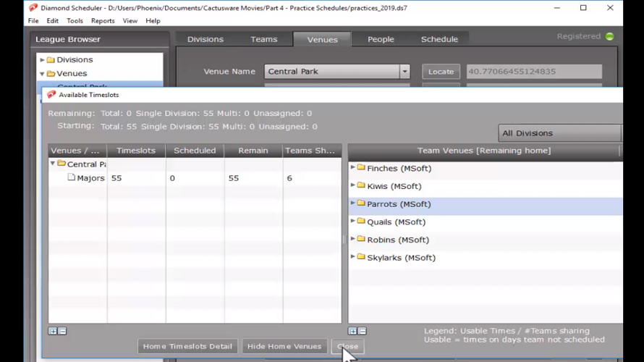The image size is (644, 362).
Task: Click the Timeslots column header
Action: click(x=135, y=151)
